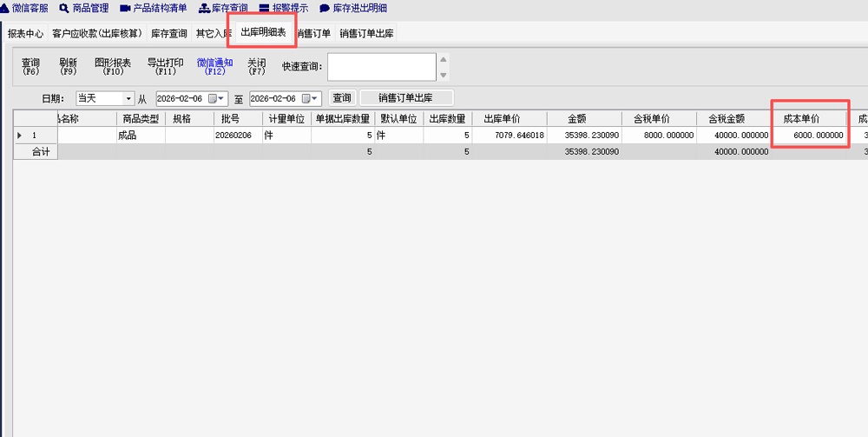Click the start date calendar icon
Screen dimensions: 868x437
click(213, 99)
